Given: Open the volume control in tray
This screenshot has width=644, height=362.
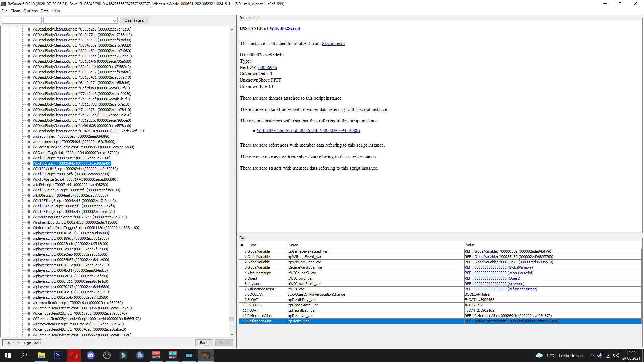Looking at the screenshot, I should click(x=616, y=356).
